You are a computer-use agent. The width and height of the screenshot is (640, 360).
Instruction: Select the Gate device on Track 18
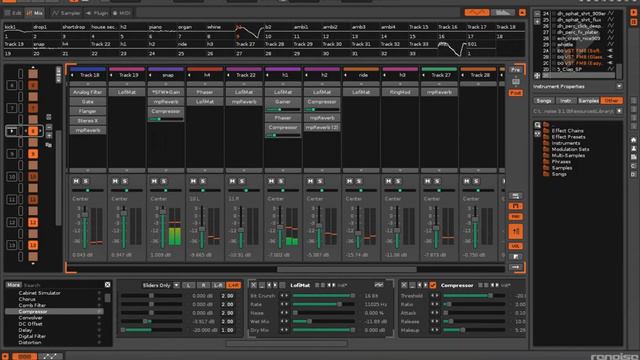(x=88, y=102)
